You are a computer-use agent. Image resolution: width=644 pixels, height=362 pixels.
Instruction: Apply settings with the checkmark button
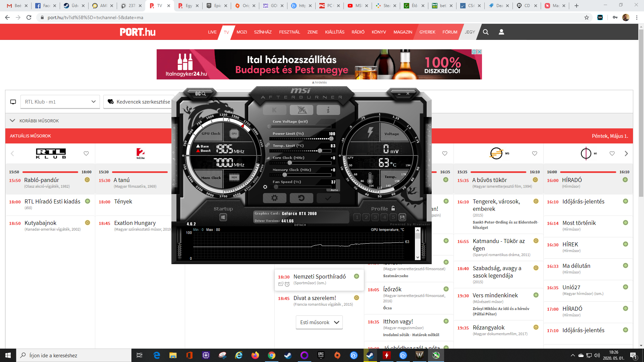click(x=328, y=198)
